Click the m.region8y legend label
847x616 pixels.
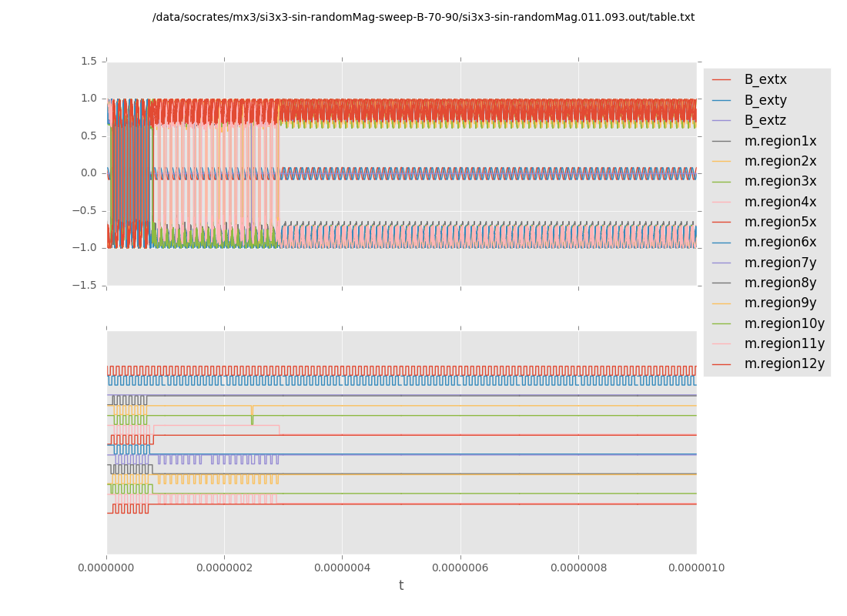pos(780,283)
